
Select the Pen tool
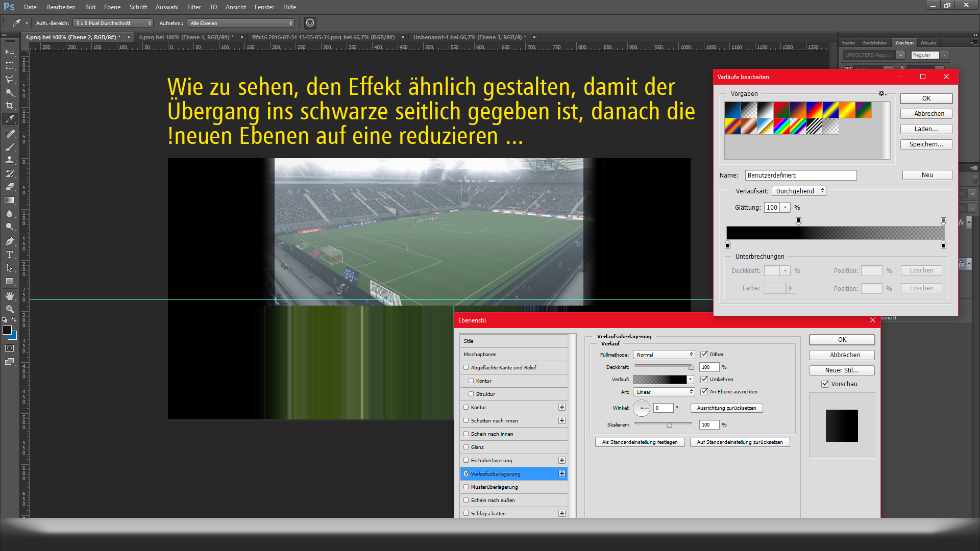point(10,241)
